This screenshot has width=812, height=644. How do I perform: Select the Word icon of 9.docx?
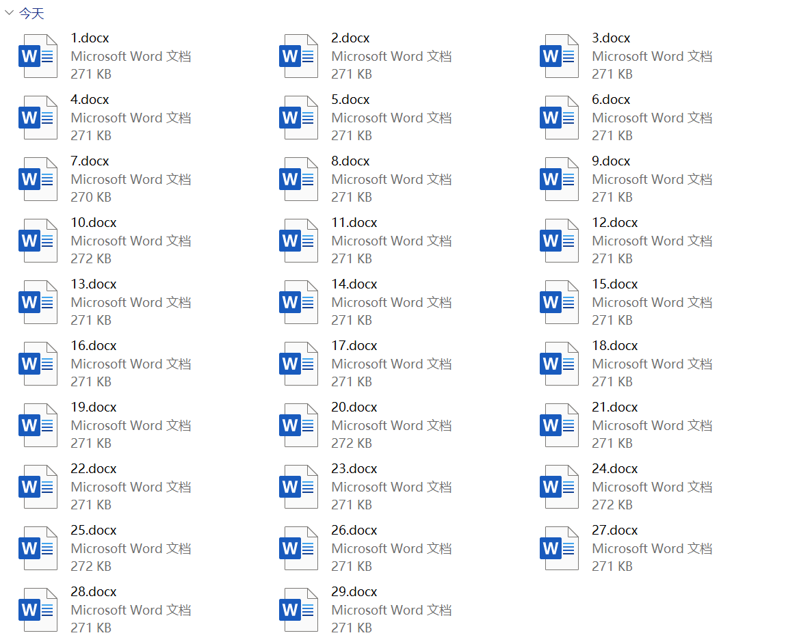click(559, 179)
